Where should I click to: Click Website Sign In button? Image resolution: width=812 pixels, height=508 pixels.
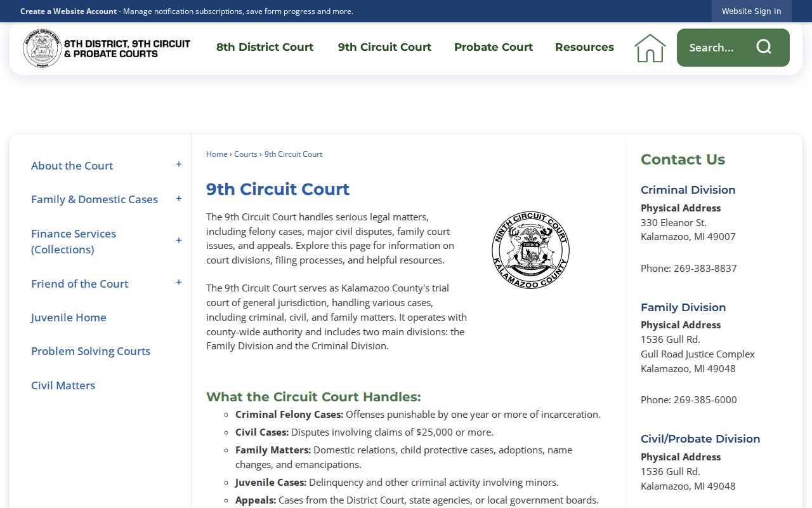[x=752, y=11]
